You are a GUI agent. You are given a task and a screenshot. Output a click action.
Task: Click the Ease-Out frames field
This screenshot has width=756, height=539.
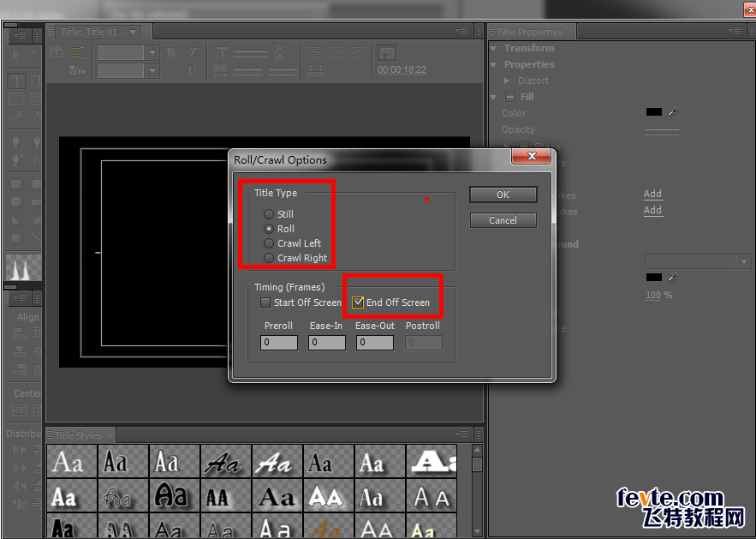[x=375, y=343]
